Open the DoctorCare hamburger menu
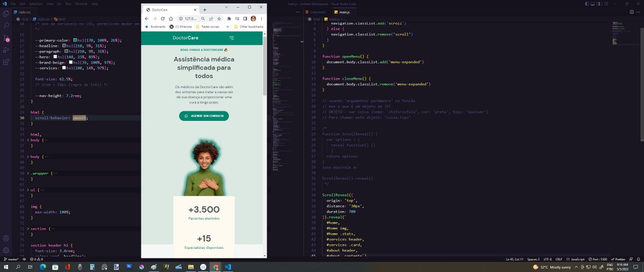This screenshot has width=644, height=272. pos(231,38)
